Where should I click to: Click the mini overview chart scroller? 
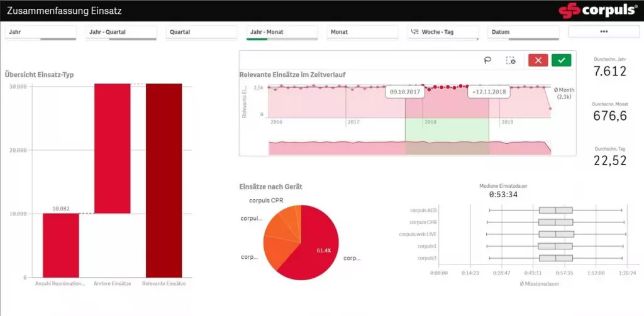point(409,148)
